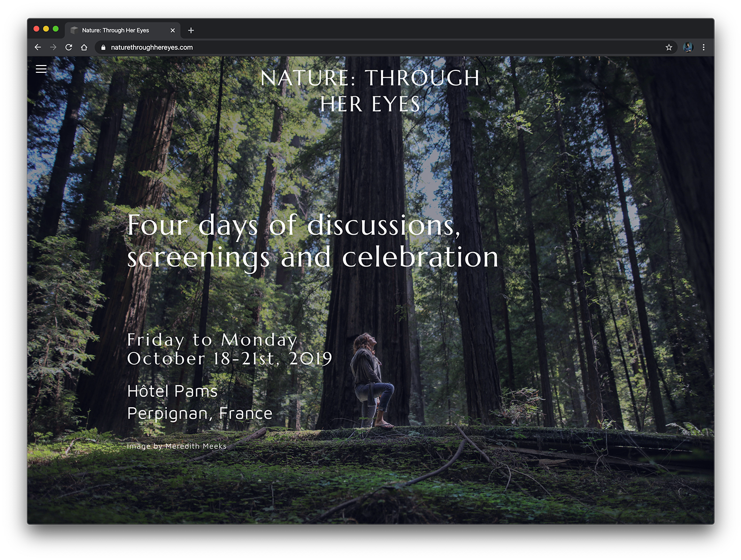Click the credit Image by Meredith Meeks
The width and height of the screenshot is (741, 560).
pyautogui.click(x=176, y=446)
